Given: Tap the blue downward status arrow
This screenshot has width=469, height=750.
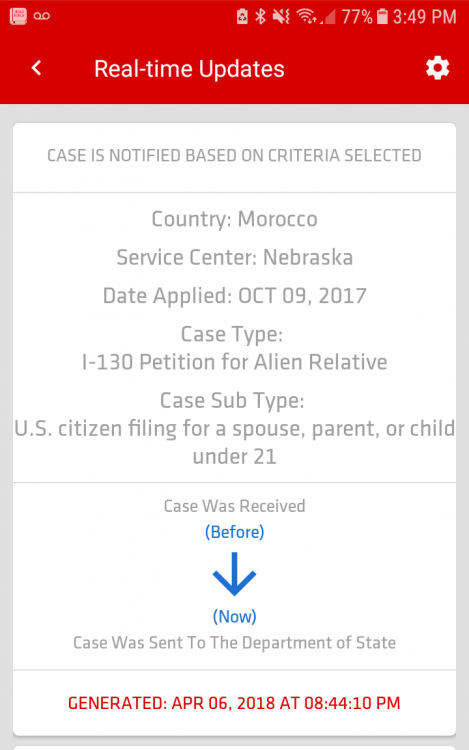Looking at the screenshot, I should [234, 574].
